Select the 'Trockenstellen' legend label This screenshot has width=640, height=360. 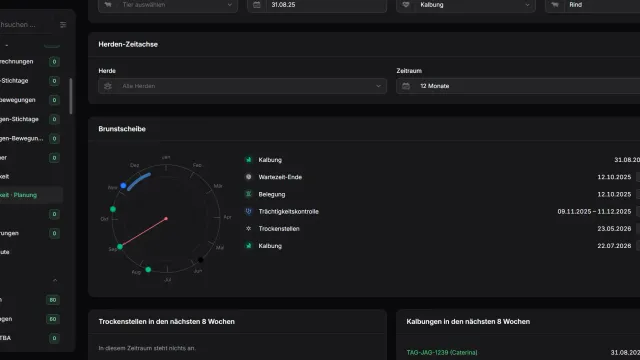[x=279, y=229]
